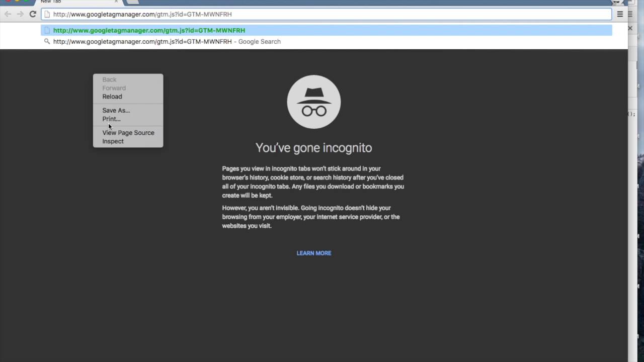Click the page icon inside the address bar
This screenshot has height=362, width=644.
pyautogui.click(x=47, y=14)
